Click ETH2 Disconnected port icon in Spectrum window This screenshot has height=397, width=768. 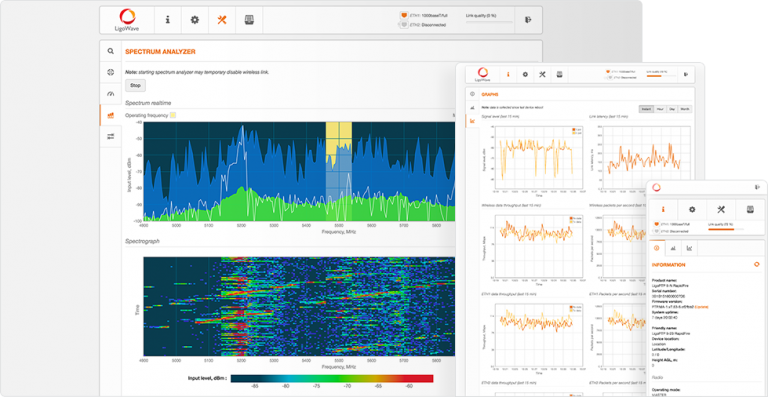(x=404, y=24)
